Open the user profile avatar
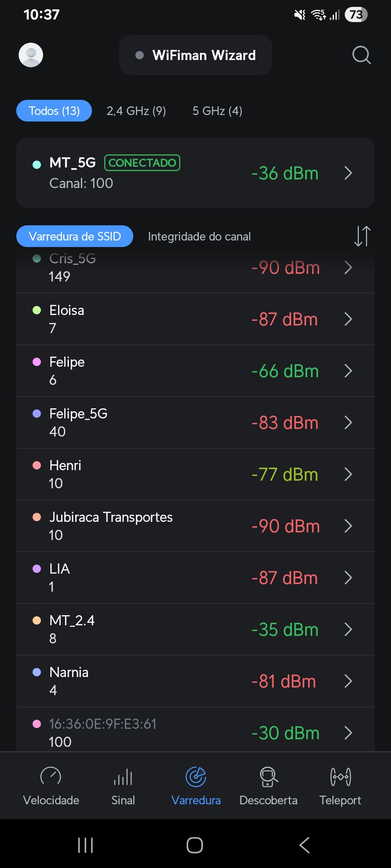Viewport: 391px width, 868px height. tap(31, 55)
